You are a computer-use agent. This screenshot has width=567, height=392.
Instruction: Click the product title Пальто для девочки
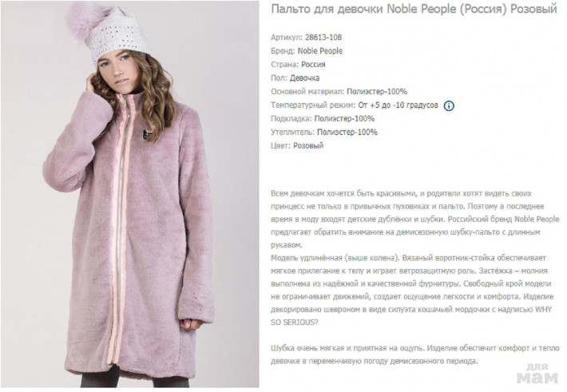coord(414,9)
